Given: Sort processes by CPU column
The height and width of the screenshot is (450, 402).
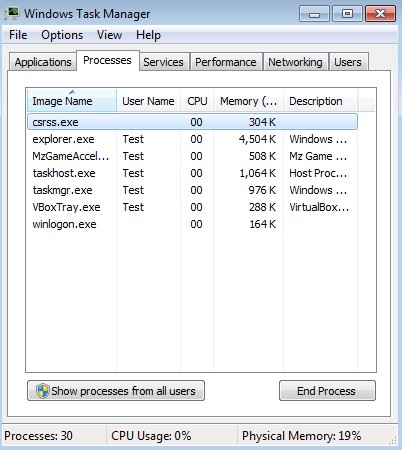Looking at the screenshot, I should 197,101.
